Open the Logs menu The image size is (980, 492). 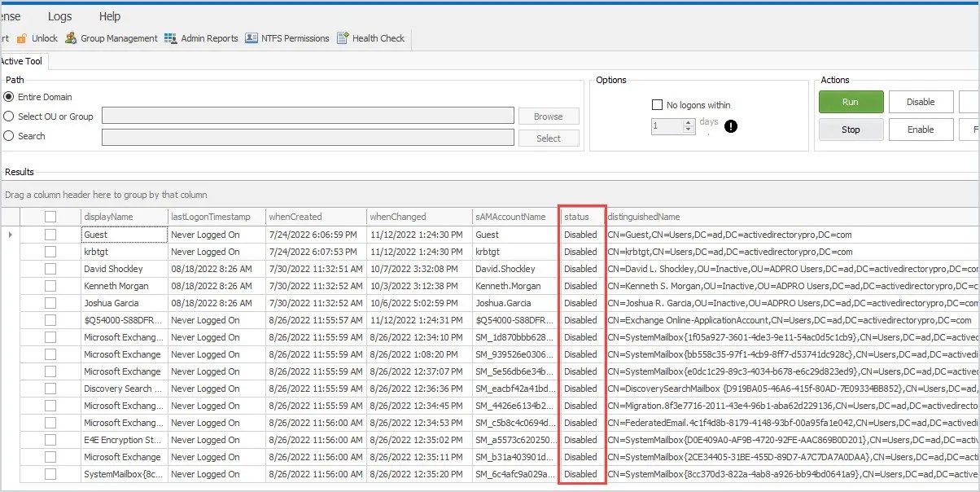59,15
